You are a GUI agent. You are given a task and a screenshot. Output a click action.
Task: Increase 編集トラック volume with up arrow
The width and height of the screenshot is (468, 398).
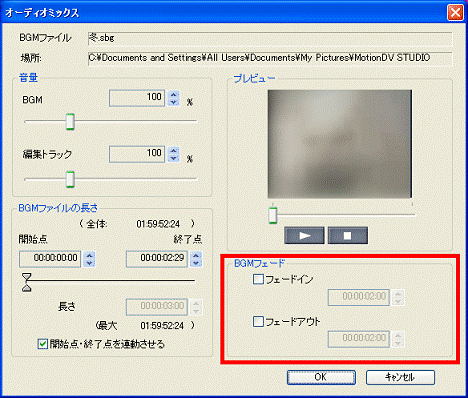click(173, 151)
